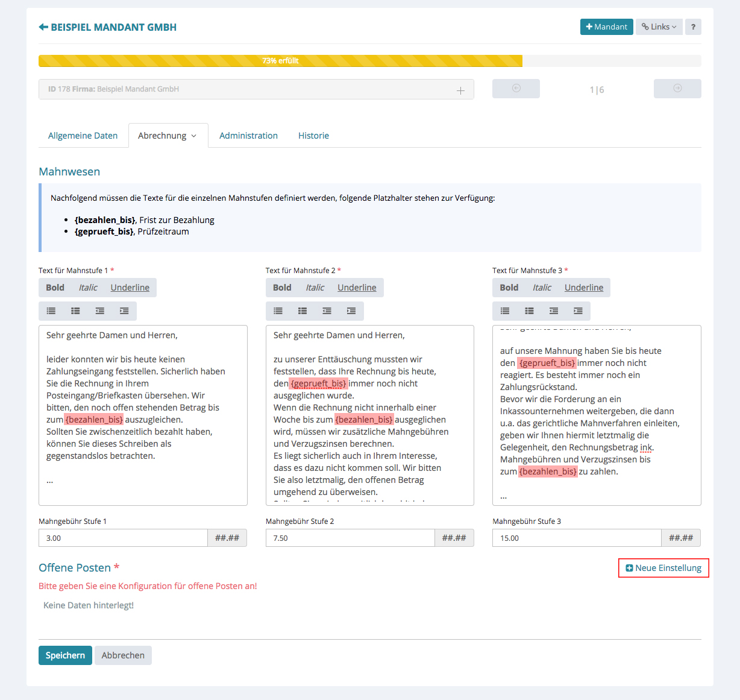Click the back arrow beside Beispiel Mandant GmbH

(x=43, y=27)
